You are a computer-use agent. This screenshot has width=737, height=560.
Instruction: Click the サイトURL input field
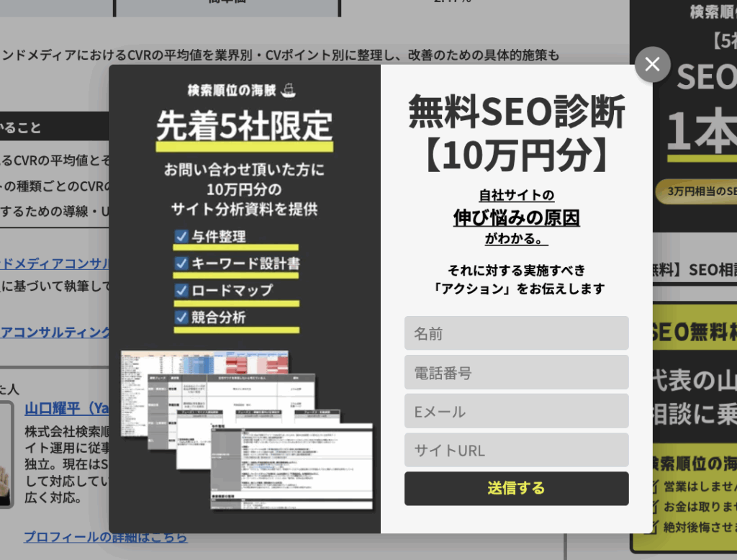pyautogui.click(x=516, y=450)
